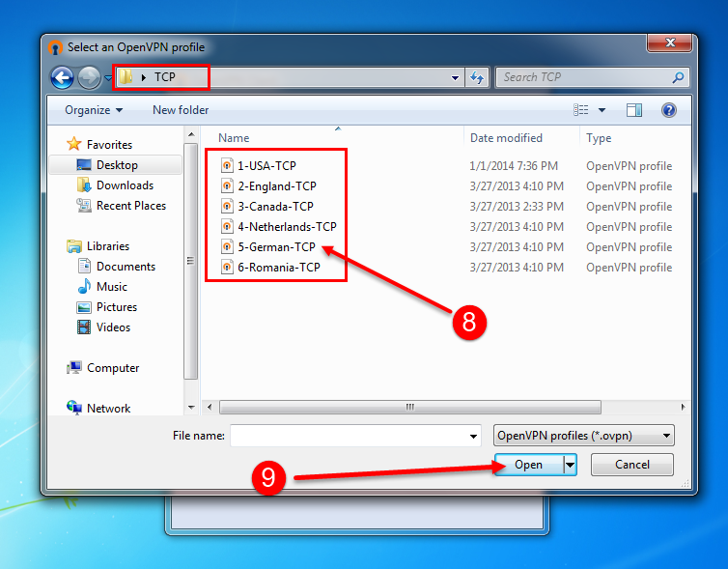Click the refresh icon beside address bar

pyautogui.click(x=477, y=77)
